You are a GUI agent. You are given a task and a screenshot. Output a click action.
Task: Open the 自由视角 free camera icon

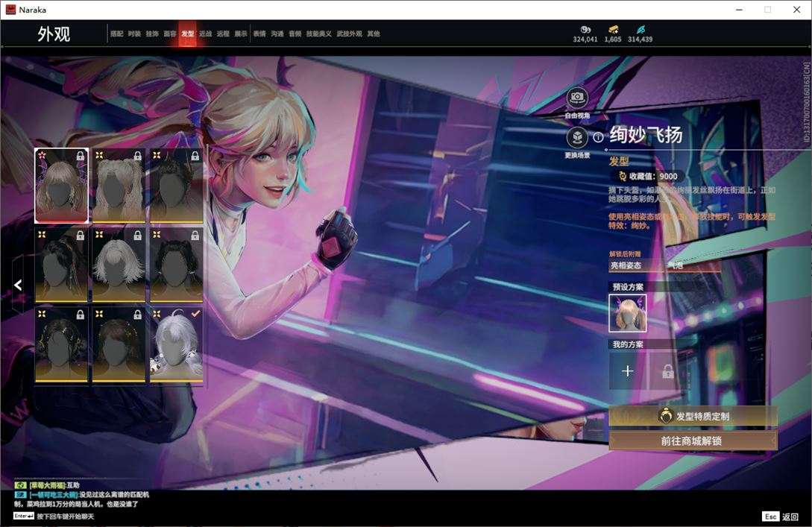(577, 98)
